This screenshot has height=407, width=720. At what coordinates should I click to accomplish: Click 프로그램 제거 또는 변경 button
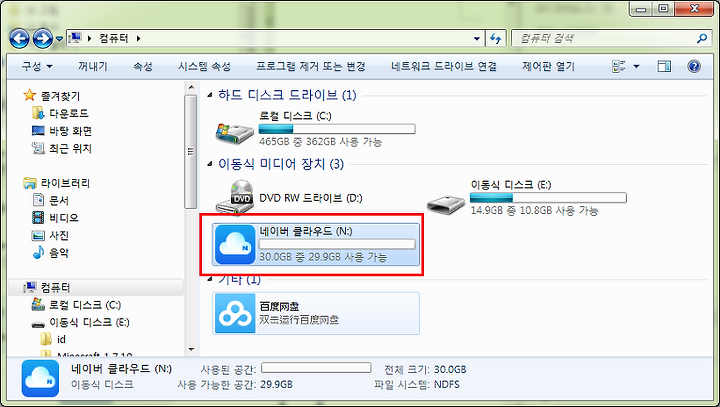click(311, 67)
